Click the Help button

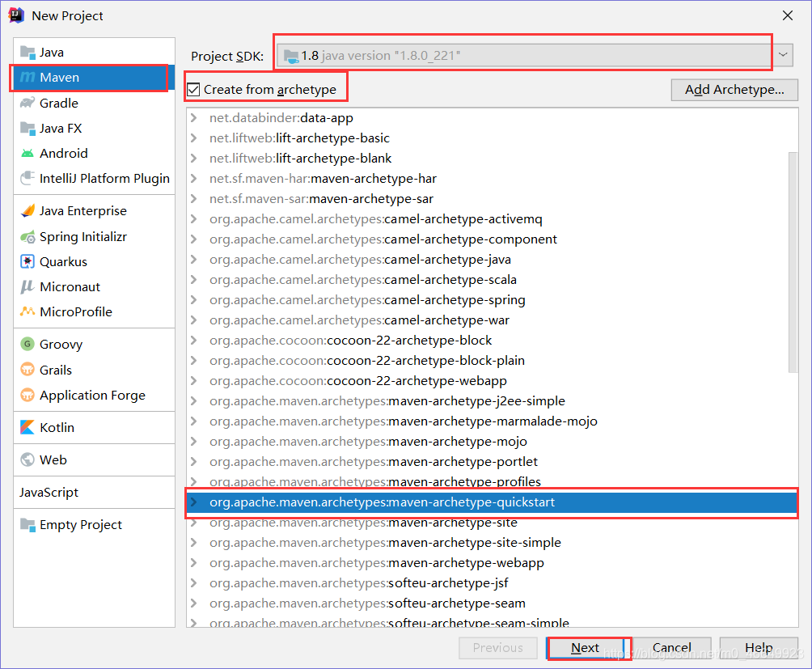coord(759,648)
